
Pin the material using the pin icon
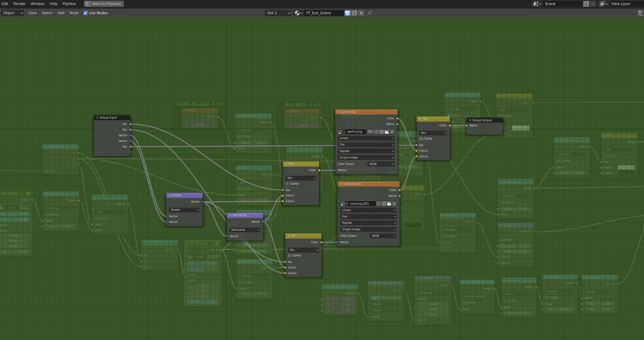(369, 13)
